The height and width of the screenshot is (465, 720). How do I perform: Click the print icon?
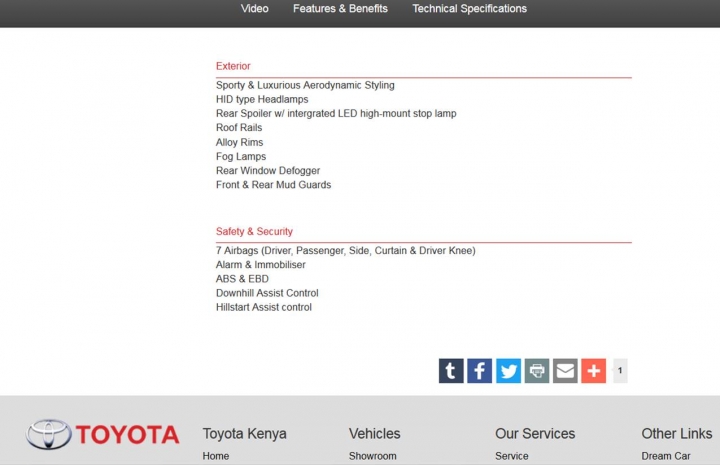[537, 371]
